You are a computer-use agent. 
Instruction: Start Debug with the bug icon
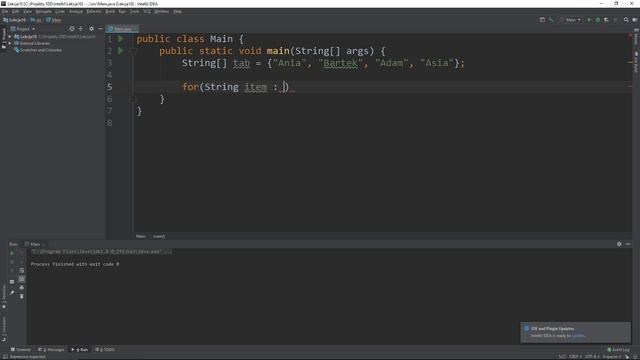point(598,20)
